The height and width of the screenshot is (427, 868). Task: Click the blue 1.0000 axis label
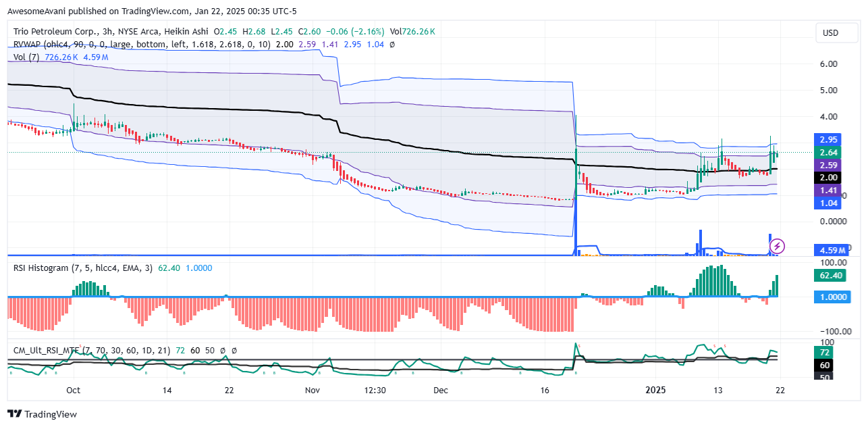[833, 297]
